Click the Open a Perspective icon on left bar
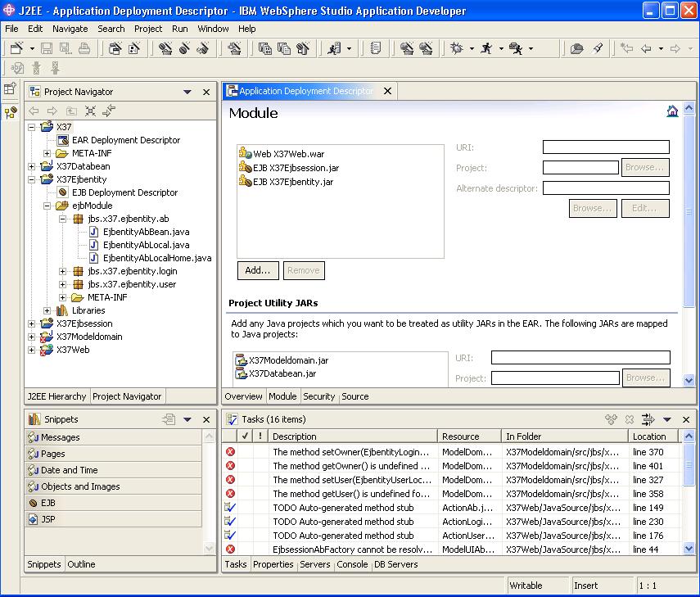700x597 pixels. [x=11, y=88]
